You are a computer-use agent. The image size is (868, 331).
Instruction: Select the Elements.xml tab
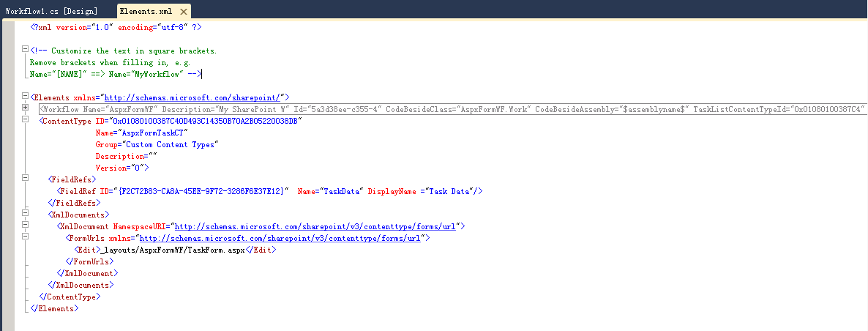pyautogui.click(x=146, y=11)
